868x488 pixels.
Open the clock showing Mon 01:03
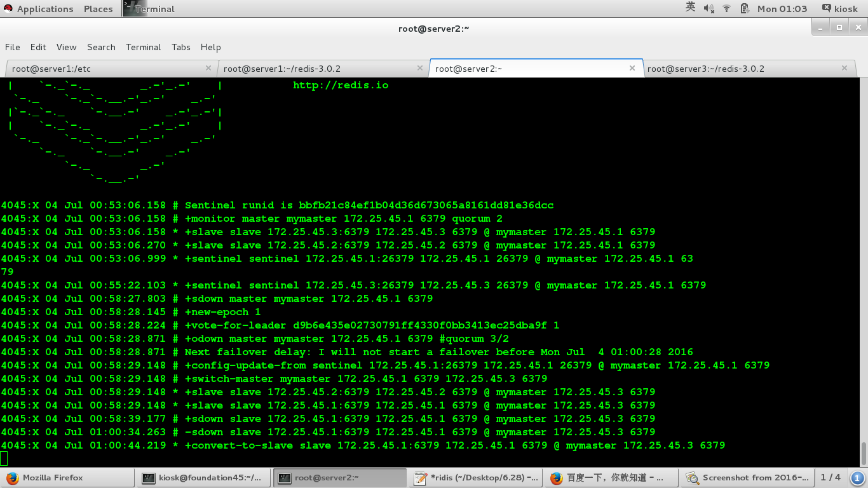782,9
